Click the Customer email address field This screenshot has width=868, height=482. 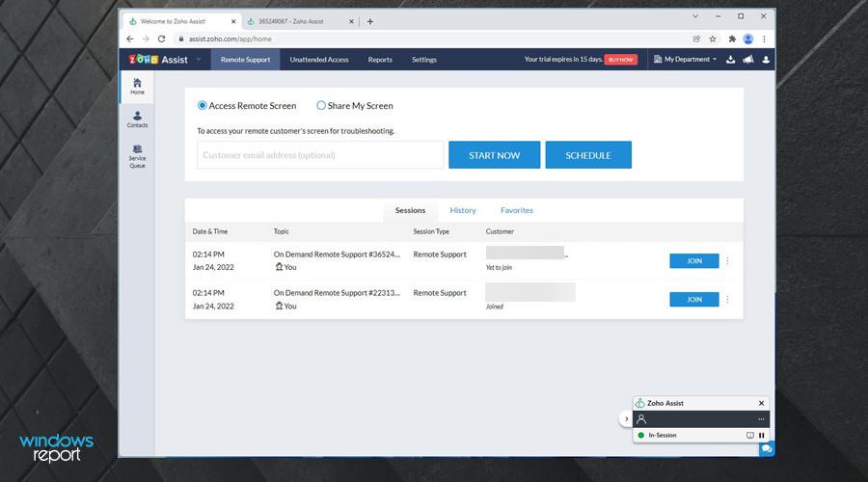pyautogui.click(x=320, y=155)
